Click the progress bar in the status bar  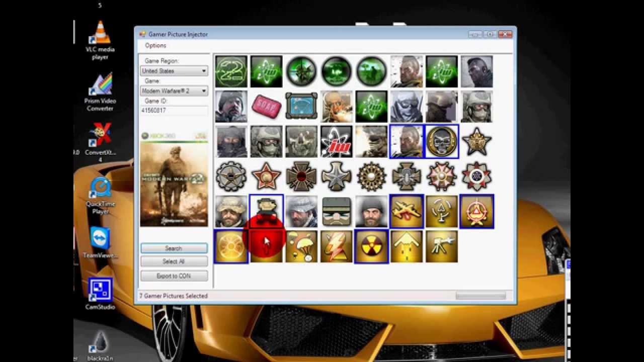(480, 296)
